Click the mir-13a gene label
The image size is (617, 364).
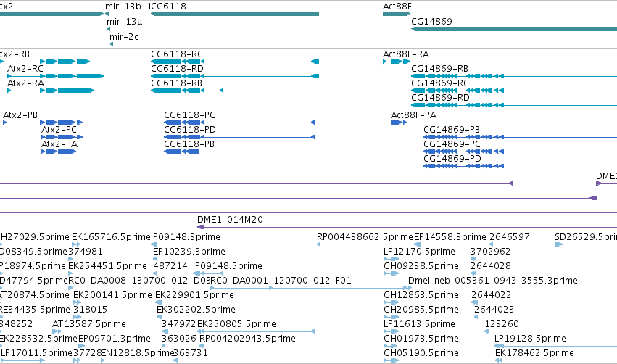coord(125,22)
